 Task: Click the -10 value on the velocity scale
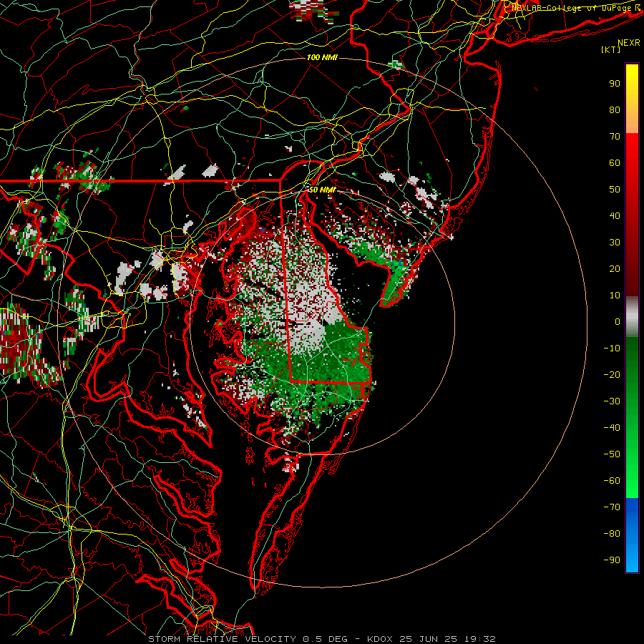(x=612, y=348)
